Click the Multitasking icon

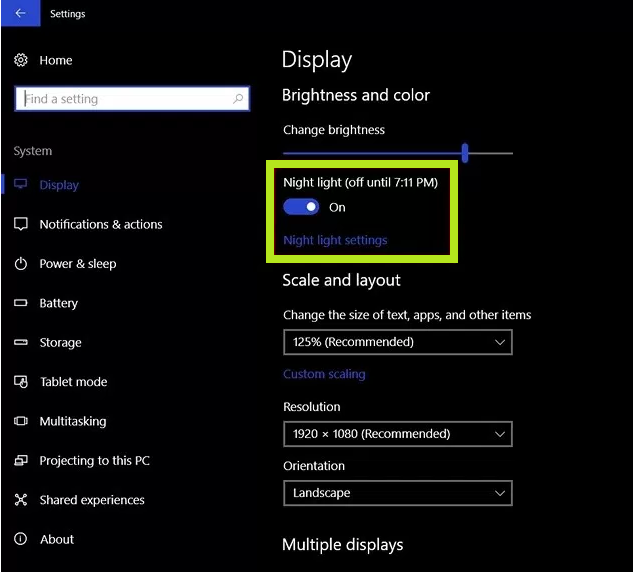click(21, 421)
